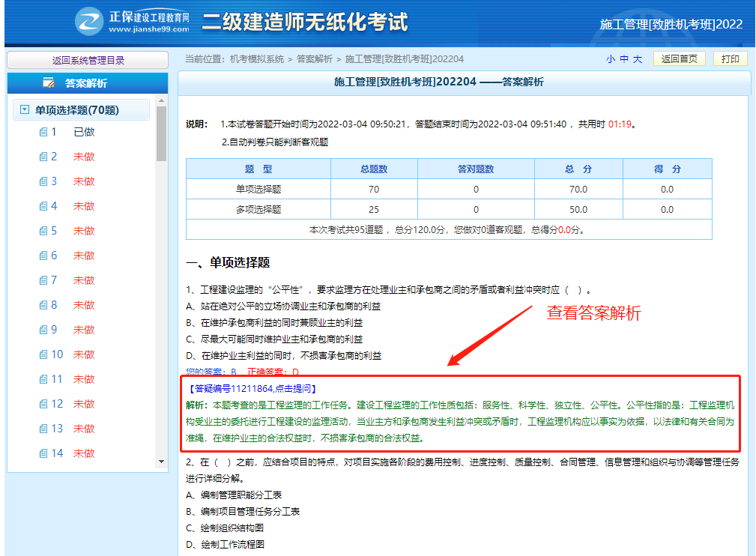Click 返回系统管理目录 button

tap(88, 60)
